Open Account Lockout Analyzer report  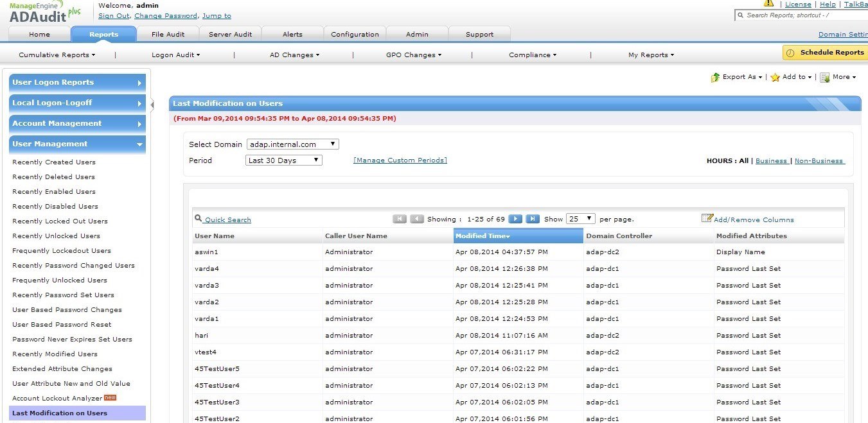pyautogui.click(x=57, y=399)
